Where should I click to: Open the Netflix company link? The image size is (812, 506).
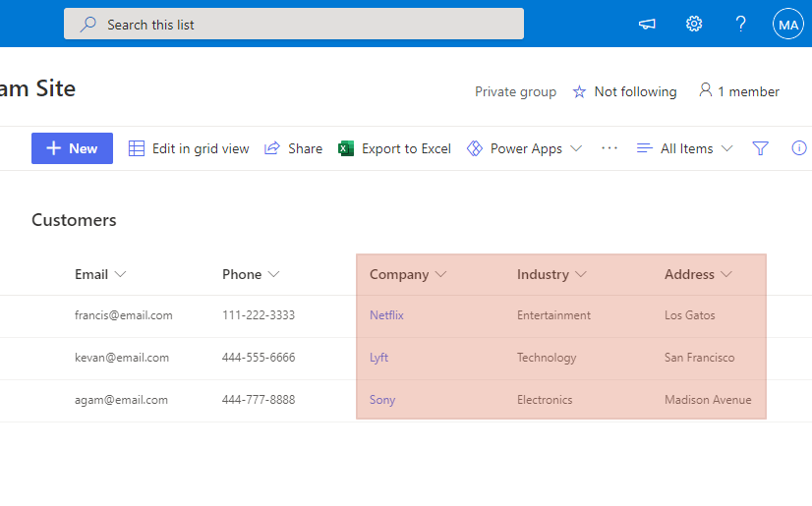click(386, 315)
